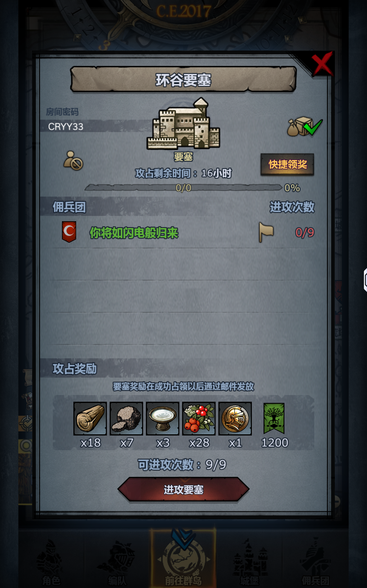367x588 pixels.
Task: Select the red berries reward icon
Action: tap(199, 418)
